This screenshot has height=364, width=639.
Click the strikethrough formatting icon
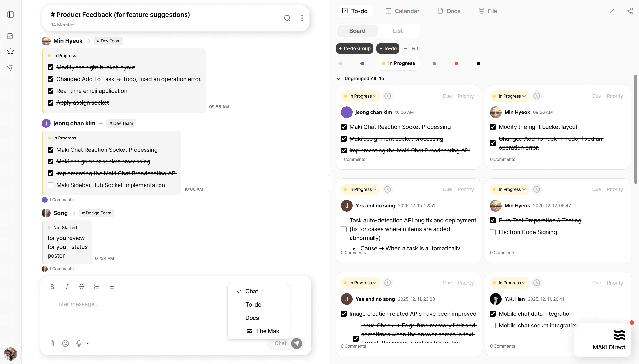point(81,287)
